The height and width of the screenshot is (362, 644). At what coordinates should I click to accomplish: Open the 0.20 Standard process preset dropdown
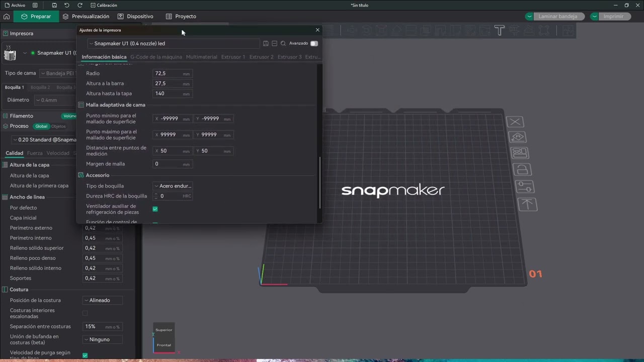[44, 140]
